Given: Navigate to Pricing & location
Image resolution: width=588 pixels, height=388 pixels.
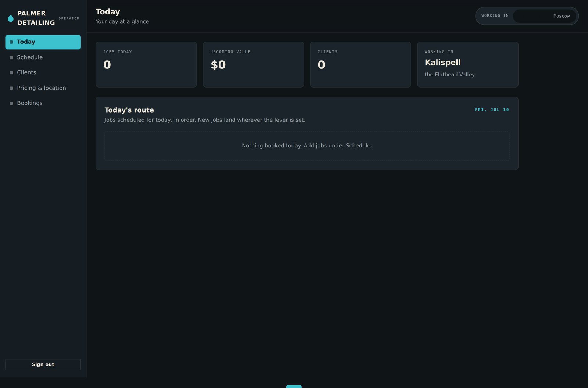Looking at the screenshot, I should [x=43, y=88].
